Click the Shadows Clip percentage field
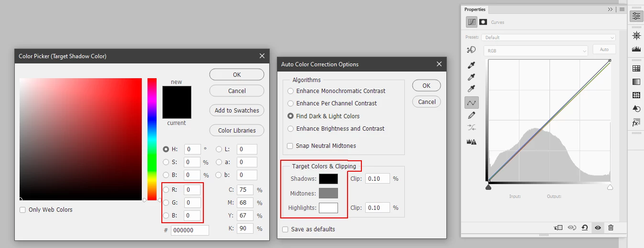Viewport: 644px width, 248px height. [x=378, y=179]
